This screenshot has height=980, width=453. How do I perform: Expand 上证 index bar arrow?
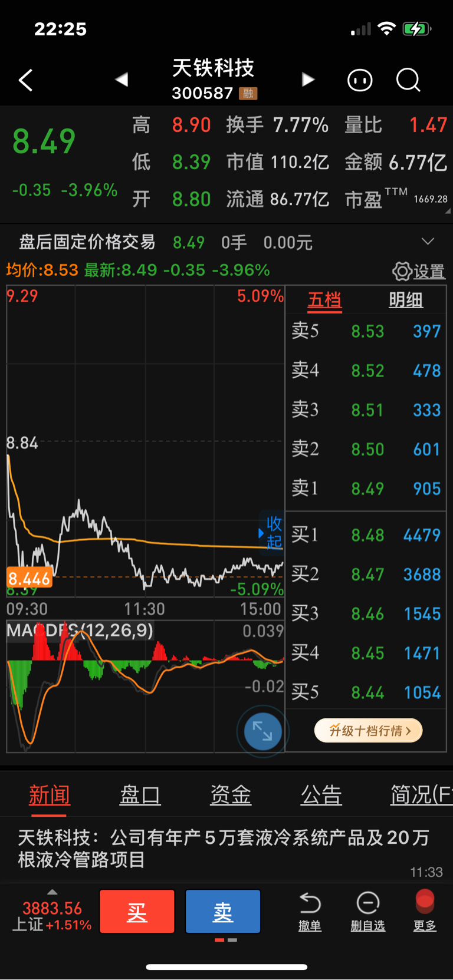(x=52, y=892)
